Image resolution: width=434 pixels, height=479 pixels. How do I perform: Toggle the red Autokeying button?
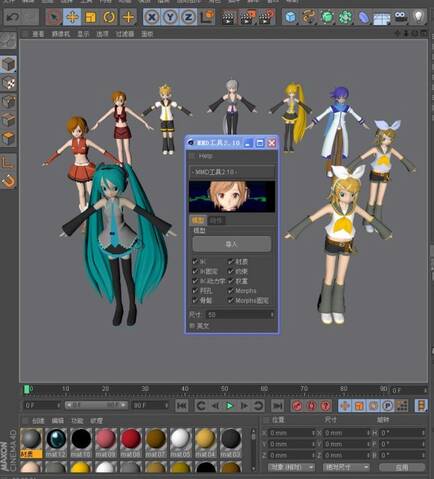(311, 405)
